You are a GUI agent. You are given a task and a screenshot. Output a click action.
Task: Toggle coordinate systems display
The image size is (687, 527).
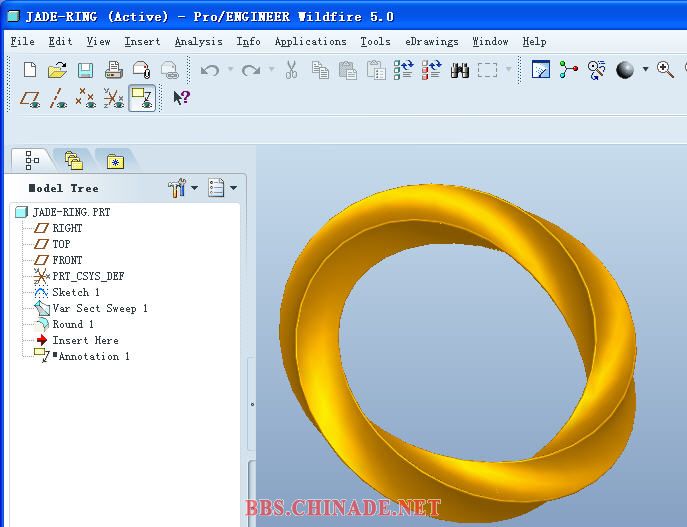coord(113,98)
